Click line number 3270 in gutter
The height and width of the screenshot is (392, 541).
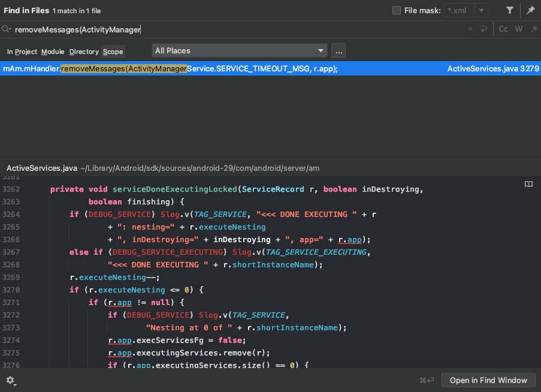pos(11,290)
